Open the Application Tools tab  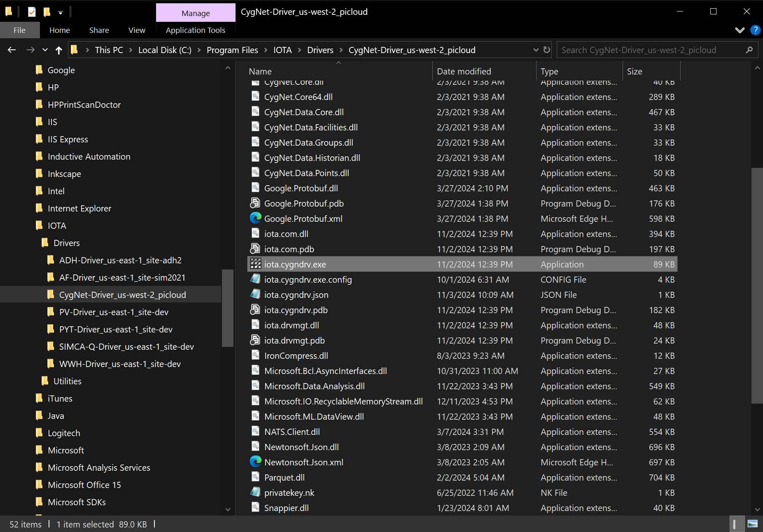(196, 30)
